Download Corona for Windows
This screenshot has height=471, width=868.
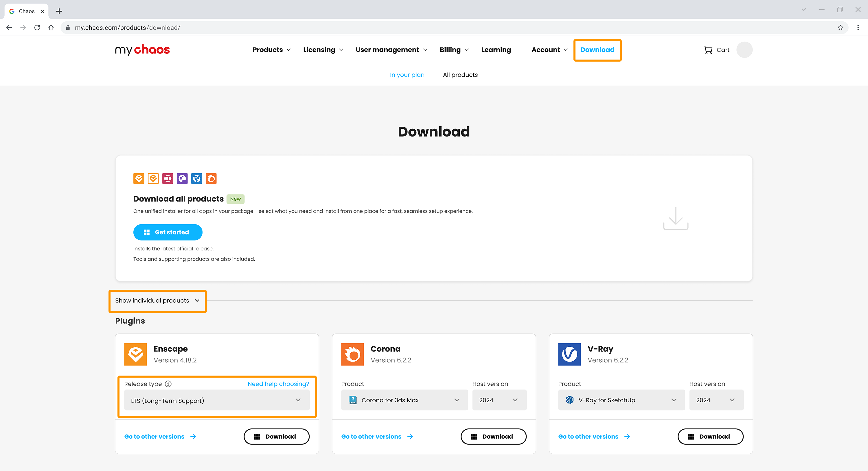[x=493, y=437]
